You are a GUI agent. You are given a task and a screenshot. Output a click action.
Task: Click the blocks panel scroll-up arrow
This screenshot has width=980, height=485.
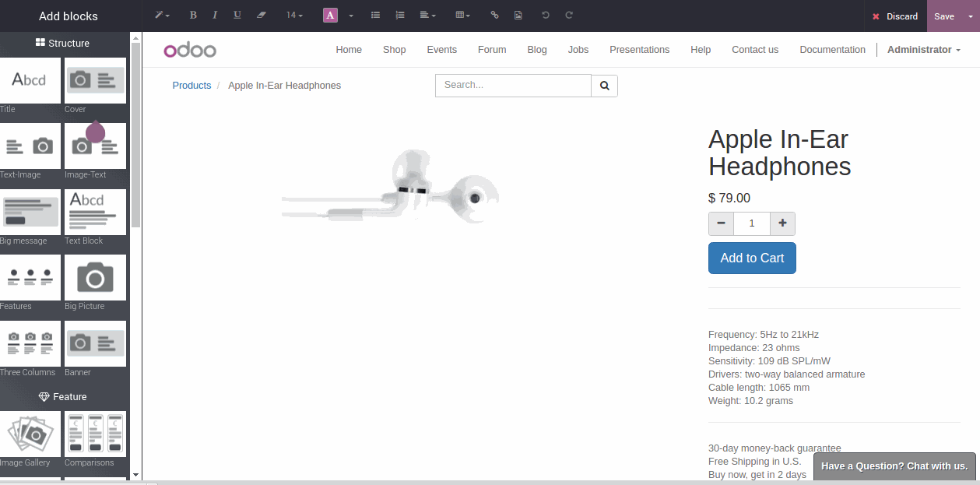click(135, 37)
